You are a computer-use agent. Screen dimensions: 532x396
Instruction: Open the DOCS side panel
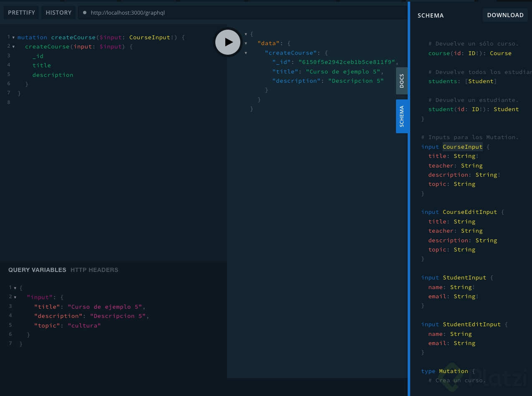(401, 80)
